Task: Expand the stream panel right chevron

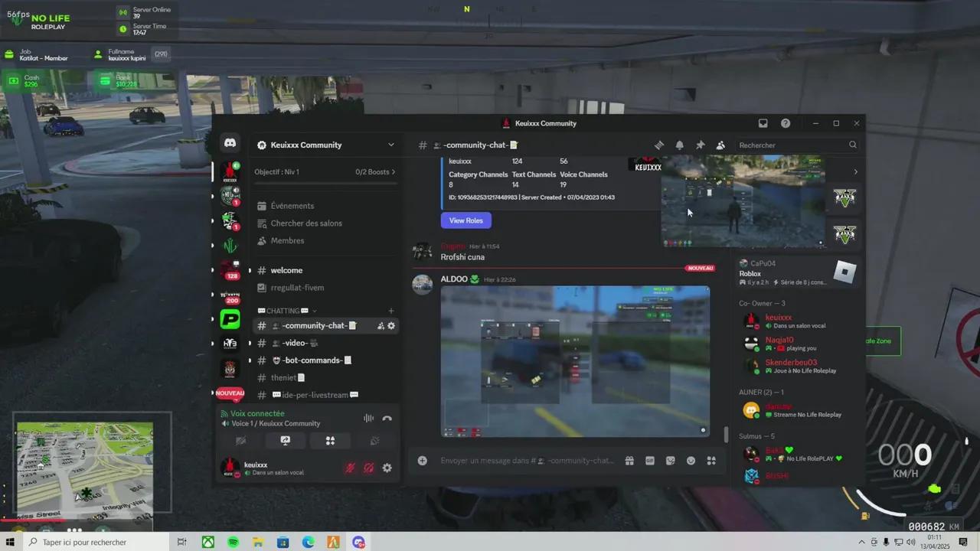Action: (x=855, y=172)
